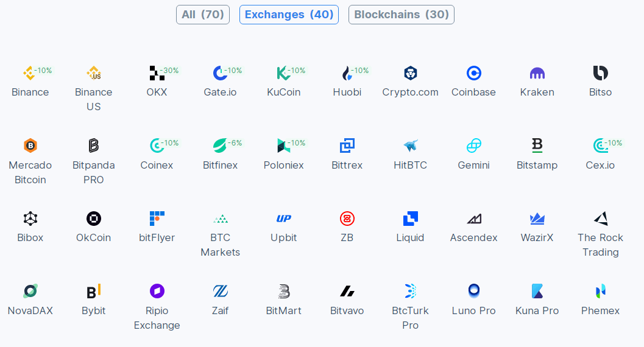The width and height of the screenshot is (644, 347).
Task: Click the Gemini logo icon
Action: click(473, 145)
